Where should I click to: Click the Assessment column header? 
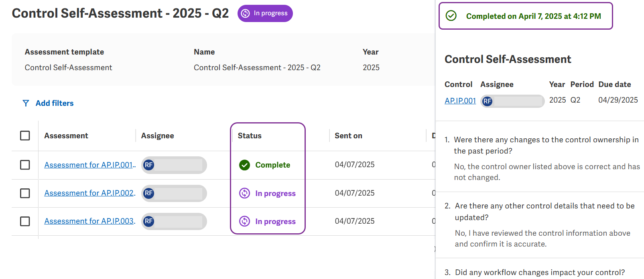(66, 136)
